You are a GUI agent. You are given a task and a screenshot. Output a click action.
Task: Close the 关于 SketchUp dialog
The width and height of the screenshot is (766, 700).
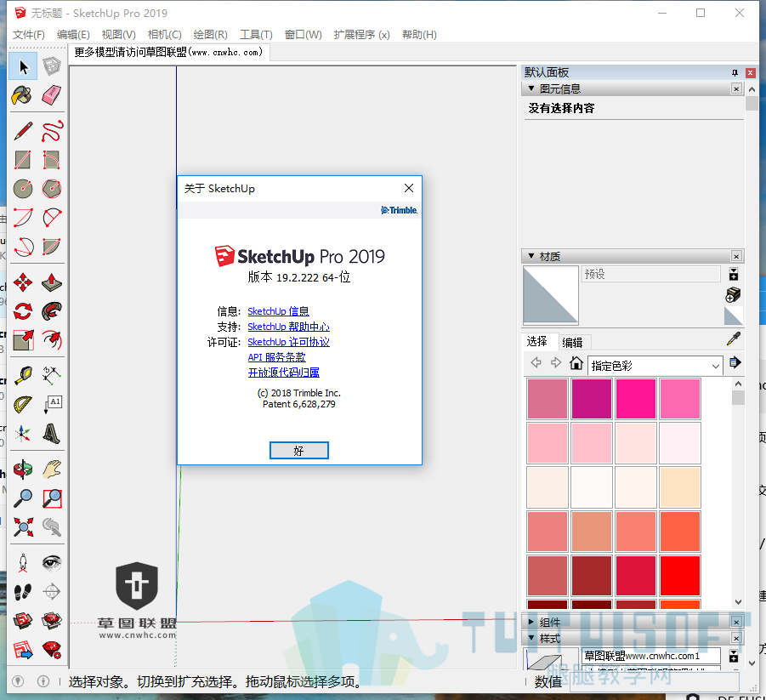point(409,188)
